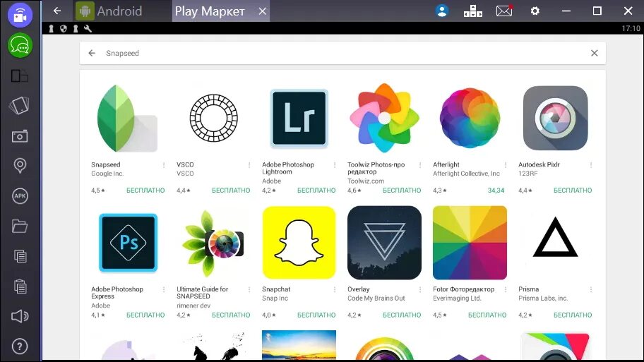Open the Prisma triangle app icon
The image size is (644, 362).
555,237
